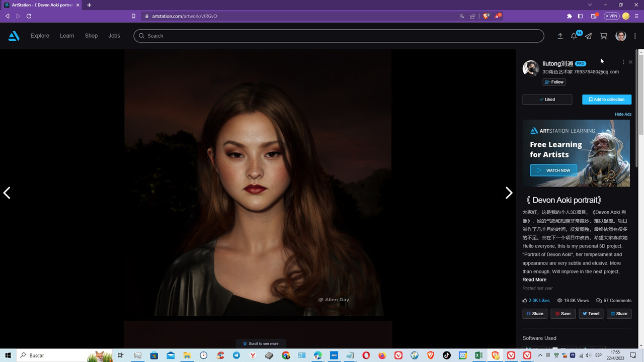644x362 pixels.
Task: Open the Brave Wallet icon
Action: (594, 16)
